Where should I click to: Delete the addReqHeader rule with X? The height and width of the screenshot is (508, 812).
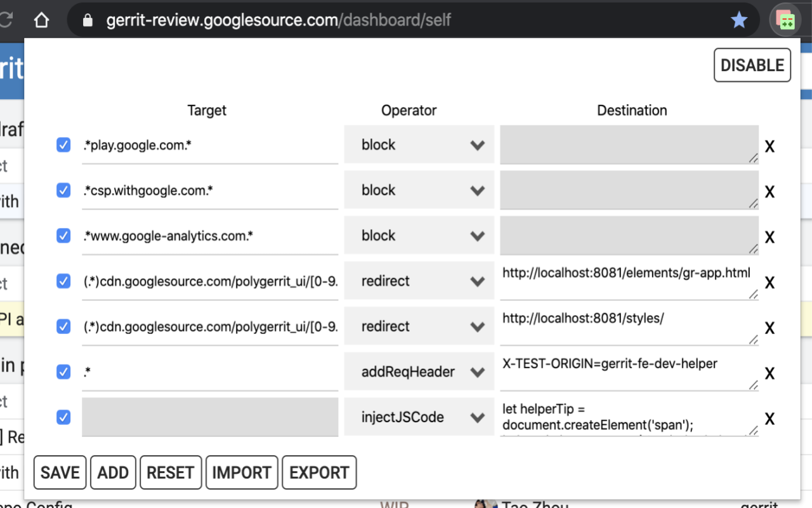tap(769, 373)
